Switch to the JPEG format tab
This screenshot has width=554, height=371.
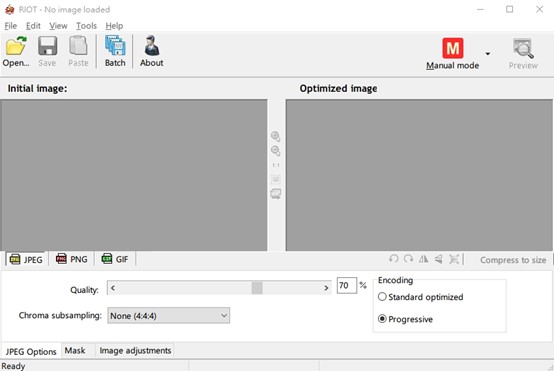26,259
